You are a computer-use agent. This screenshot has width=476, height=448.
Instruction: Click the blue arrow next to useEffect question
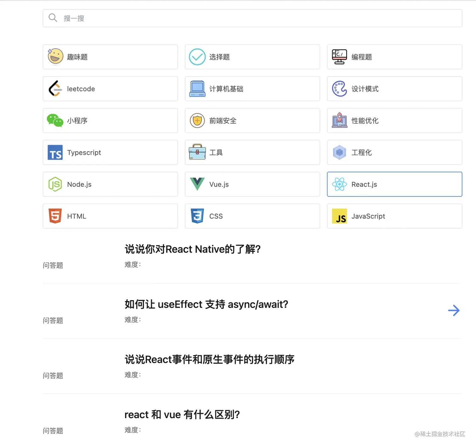pyautogui.click(x=454, y=310)
